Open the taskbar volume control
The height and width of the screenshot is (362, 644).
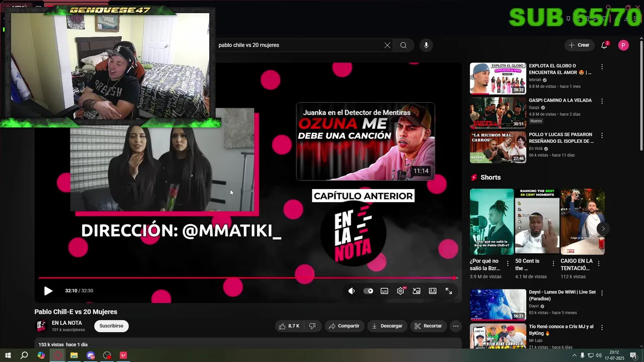pos(598,355)
